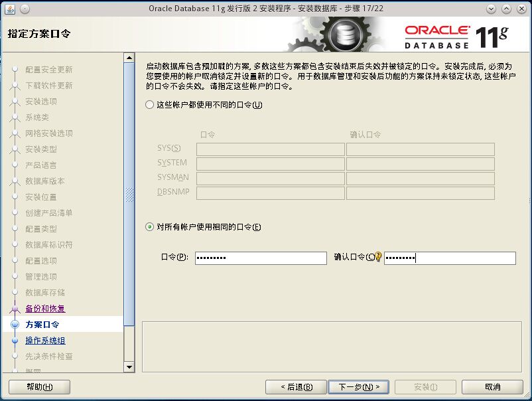The image size is (532, 401).
Task: Click the step list scroll-up arrow
Action: (x=129, y=58)
